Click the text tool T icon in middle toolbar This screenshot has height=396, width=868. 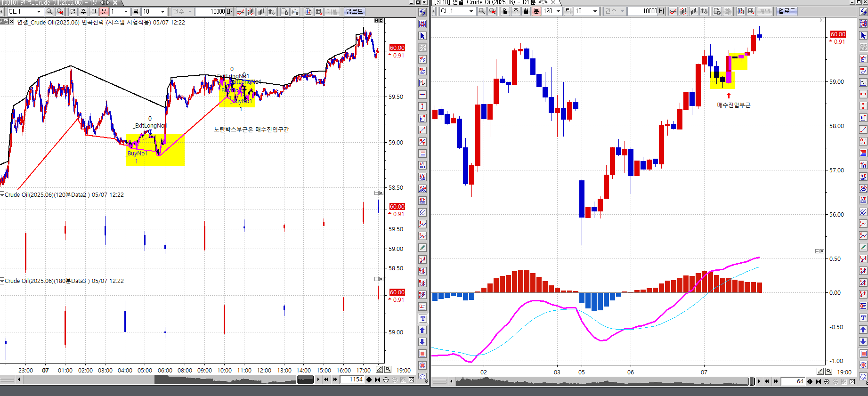[x=422, y=319]
